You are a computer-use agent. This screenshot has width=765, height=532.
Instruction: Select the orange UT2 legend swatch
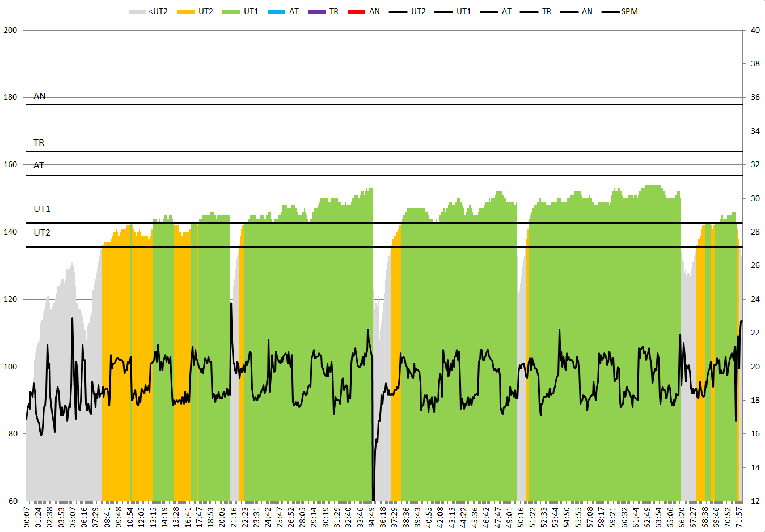coord(185,12)
